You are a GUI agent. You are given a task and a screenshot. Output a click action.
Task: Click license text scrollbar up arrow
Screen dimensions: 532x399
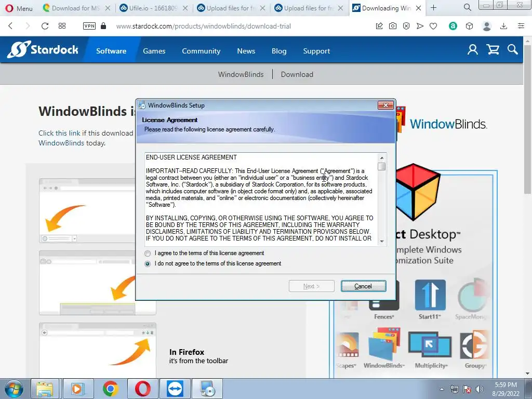382,158
